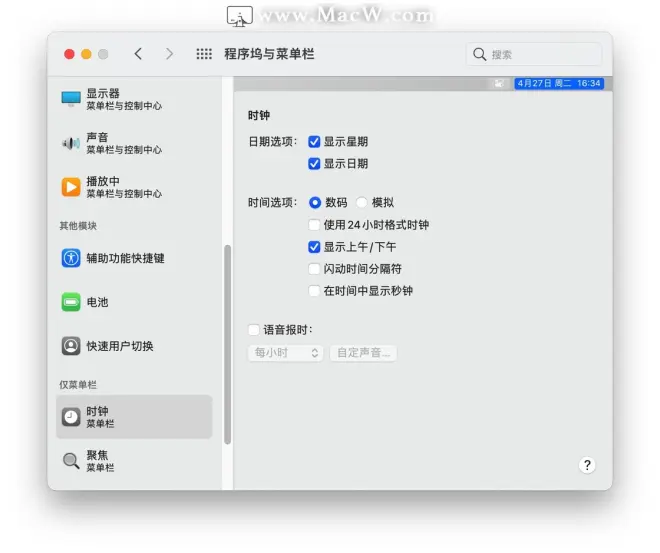
Task: Select 声音 sidebar row text
Action: pos(124,143)
